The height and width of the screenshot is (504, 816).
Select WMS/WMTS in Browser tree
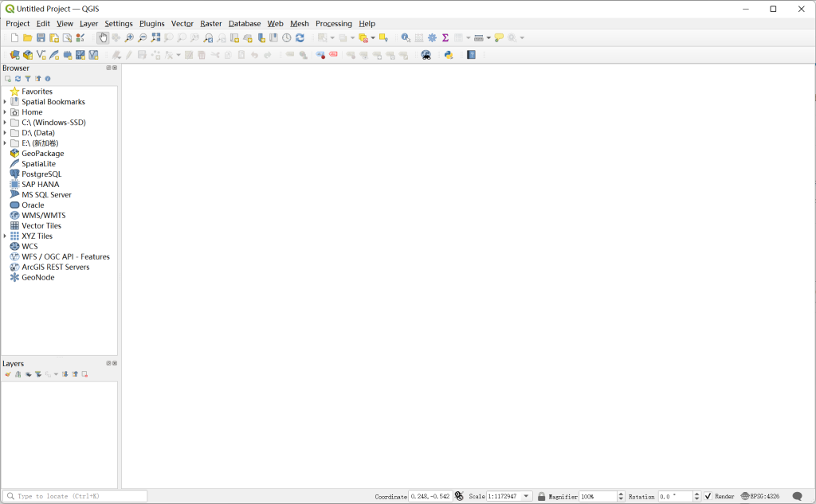pos(43,215)
